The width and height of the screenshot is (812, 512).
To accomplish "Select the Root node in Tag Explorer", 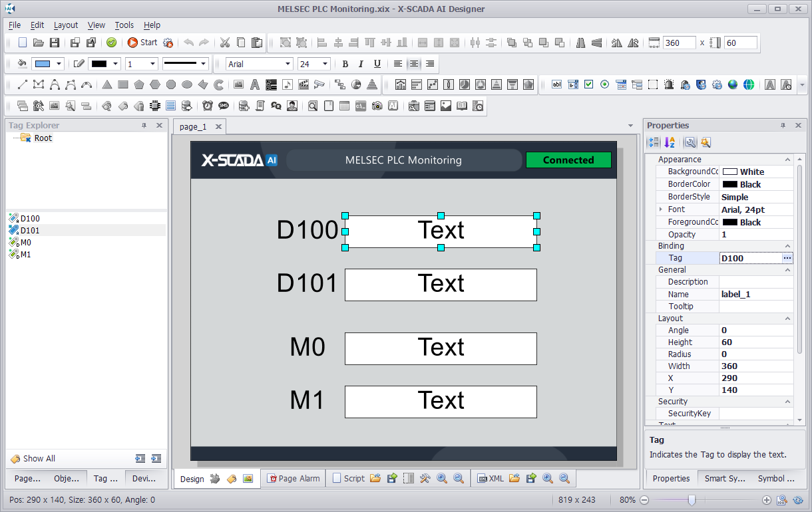I will tap(43, 138).
